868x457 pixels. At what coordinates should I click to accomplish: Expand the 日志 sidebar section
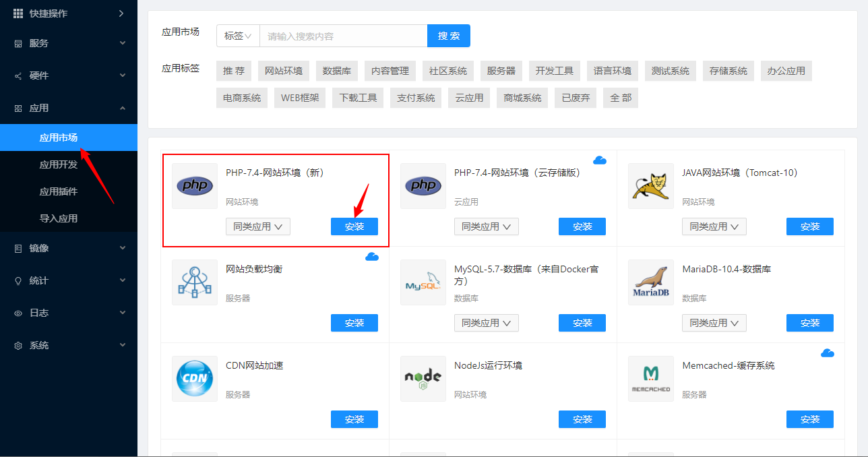pyautogui.click(x=123, y=313)
